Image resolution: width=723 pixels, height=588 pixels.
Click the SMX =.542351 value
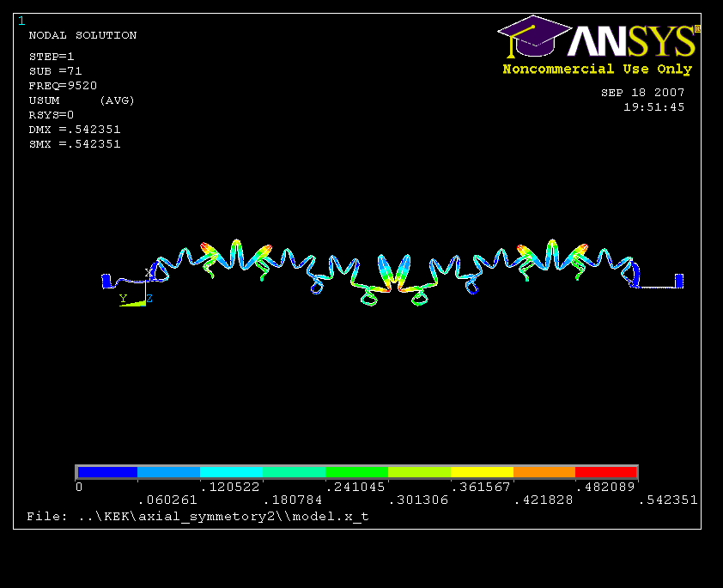coord(75,144)
